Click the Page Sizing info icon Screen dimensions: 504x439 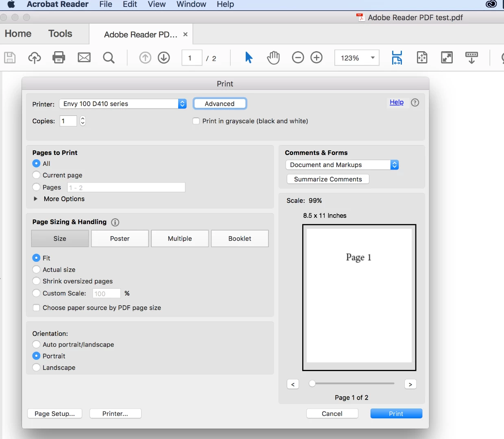coord(115,222)
